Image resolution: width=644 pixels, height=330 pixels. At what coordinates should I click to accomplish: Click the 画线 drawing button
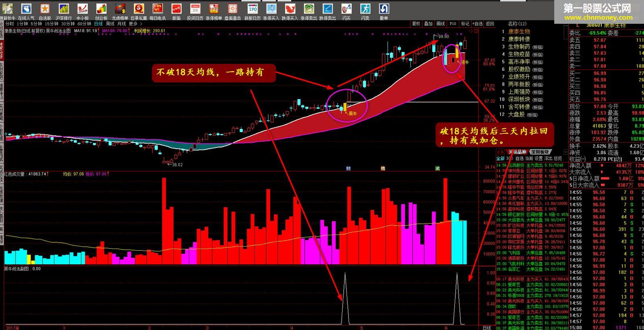441,24
